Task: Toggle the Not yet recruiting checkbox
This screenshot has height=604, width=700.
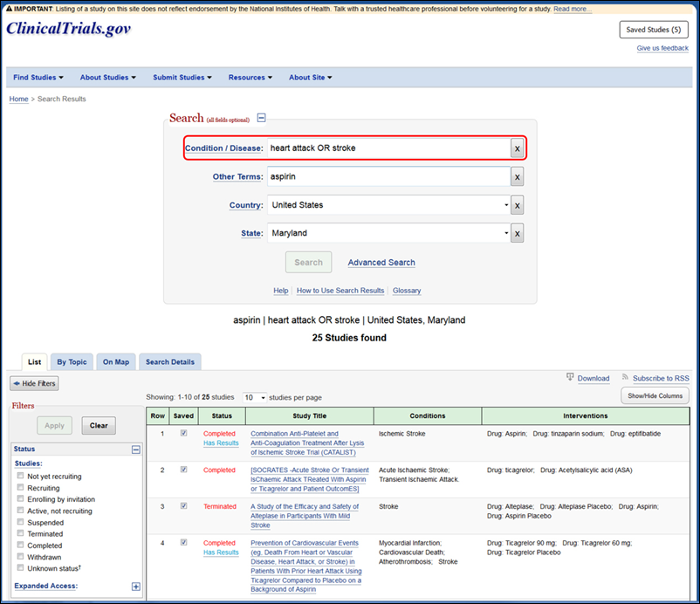Action: [21, 476]
